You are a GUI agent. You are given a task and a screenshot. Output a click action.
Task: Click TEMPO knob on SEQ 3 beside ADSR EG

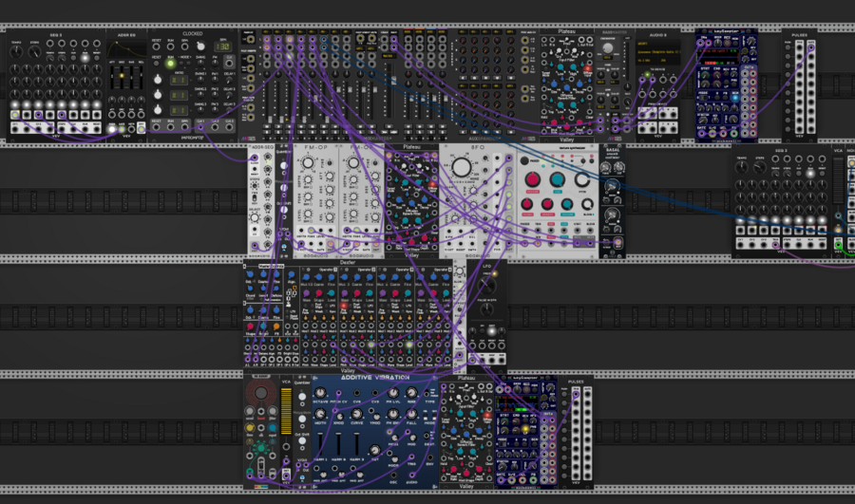coord(16,52)
